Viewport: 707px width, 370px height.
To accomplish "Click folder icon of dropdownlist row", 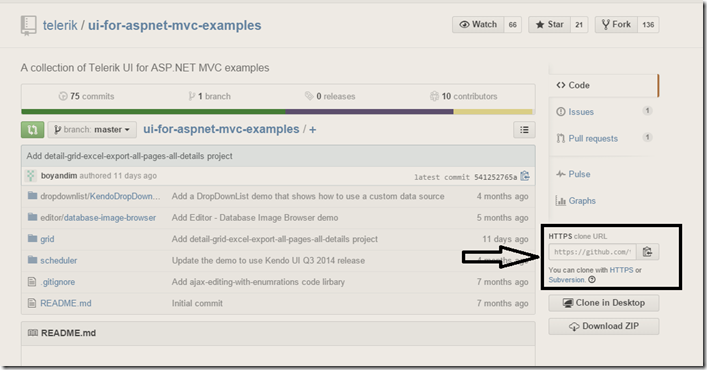I will 32,196.
